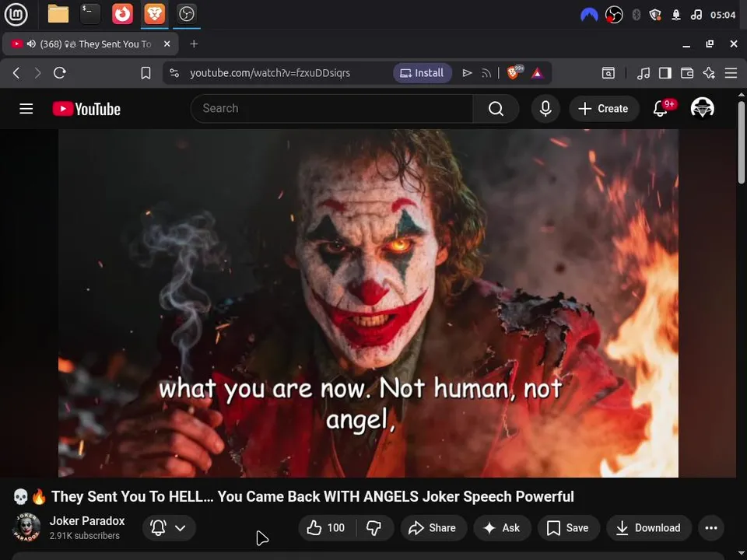Open the Brave browser panel icon
The height and width of the screenshot is (560, 747).
click(x=154, y=14)
